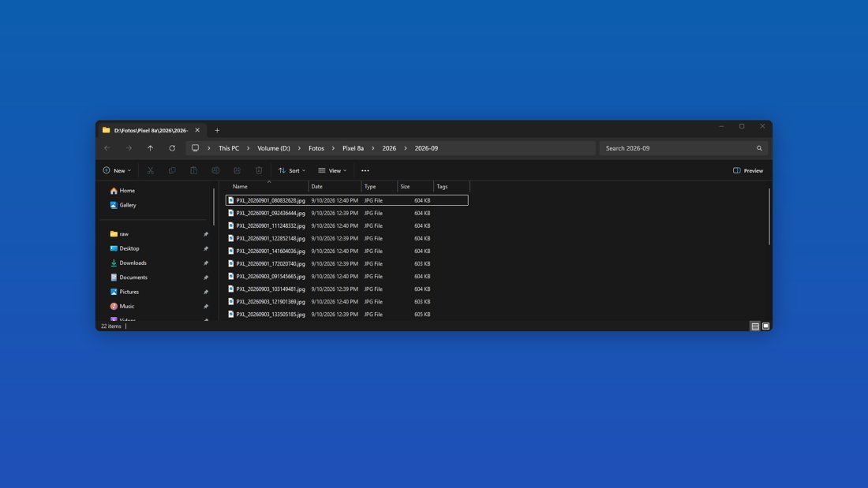Open the See more ellipsis menu
Screen dimensions: 868x488
[x=365, y=170]
